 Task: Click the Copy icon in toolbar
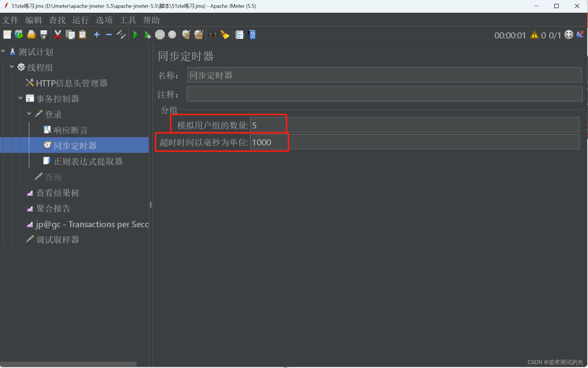tap(70, 35)
